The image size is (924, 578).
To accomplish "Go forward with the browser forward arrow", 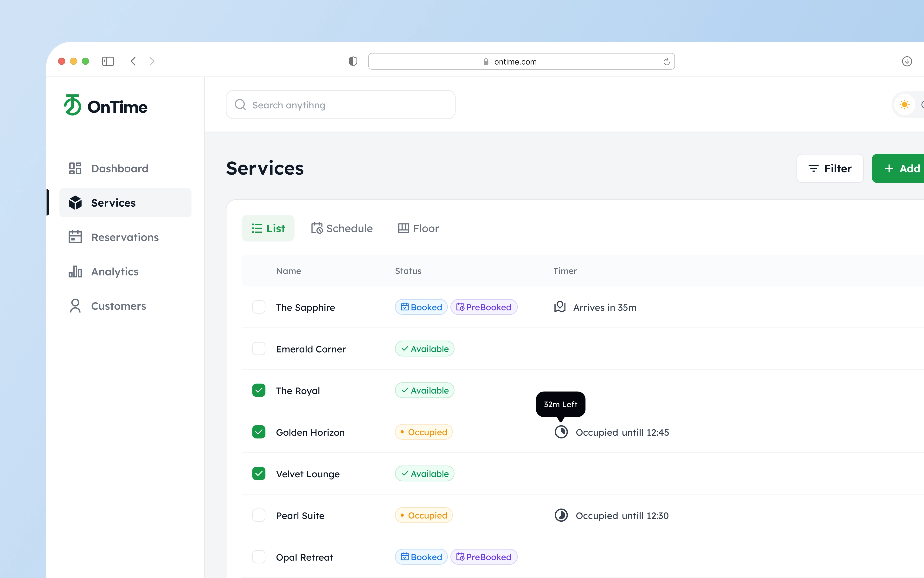I will 152,61.
